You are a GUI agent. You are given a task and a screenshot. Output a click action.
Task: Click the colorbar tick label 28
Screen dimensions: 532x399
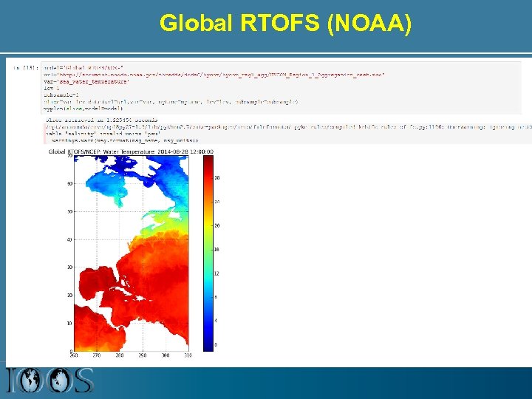point(217,178)
